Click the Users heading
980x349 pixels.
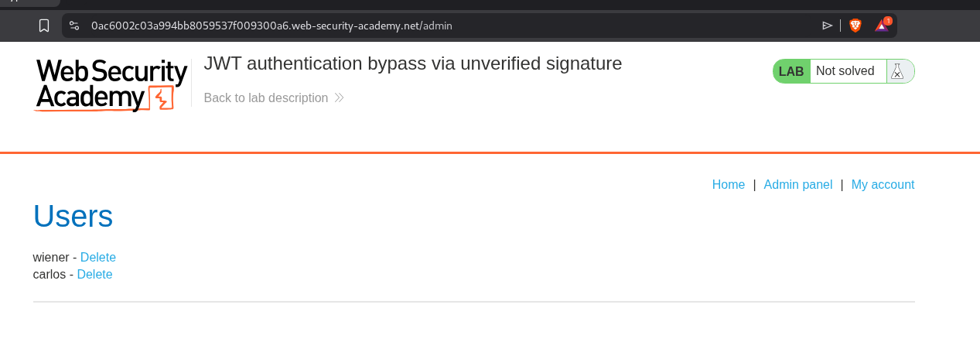73,217
